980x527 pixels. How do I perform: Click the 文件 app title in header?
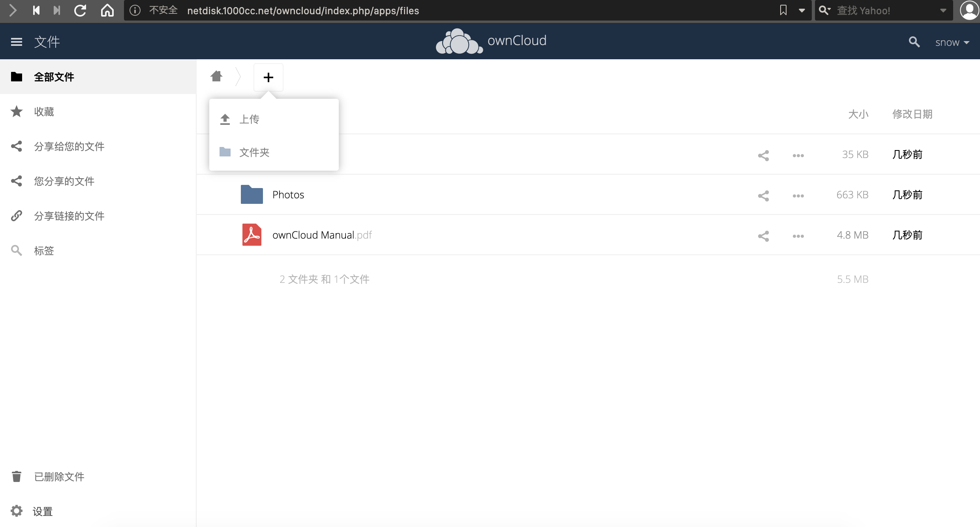tap(47, 42)
